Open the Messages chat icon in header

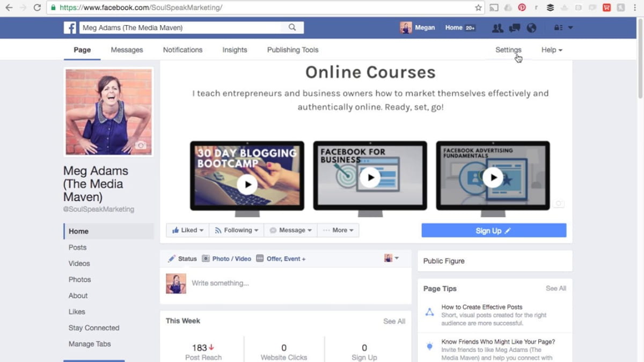pos(515,28)
